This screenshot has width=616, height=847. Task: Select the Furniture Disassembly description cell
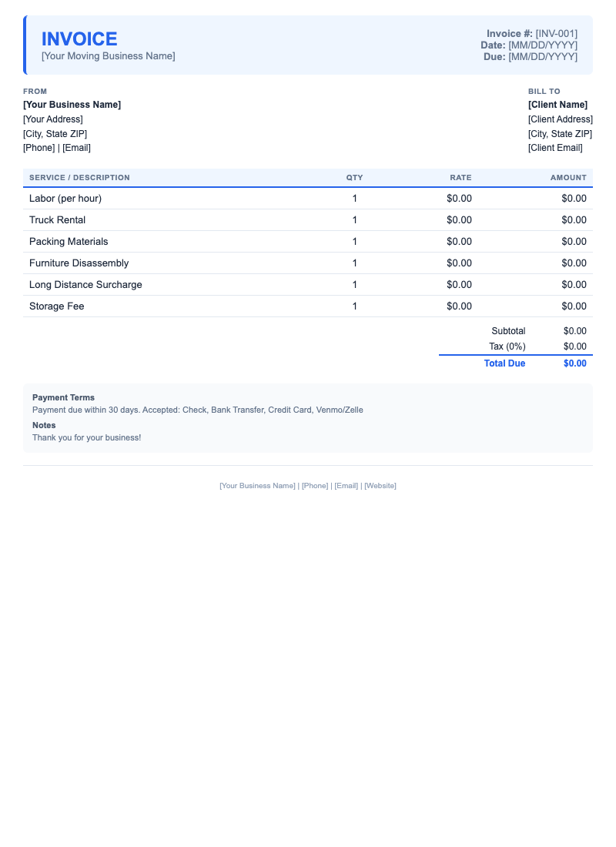tap(79, 263)
